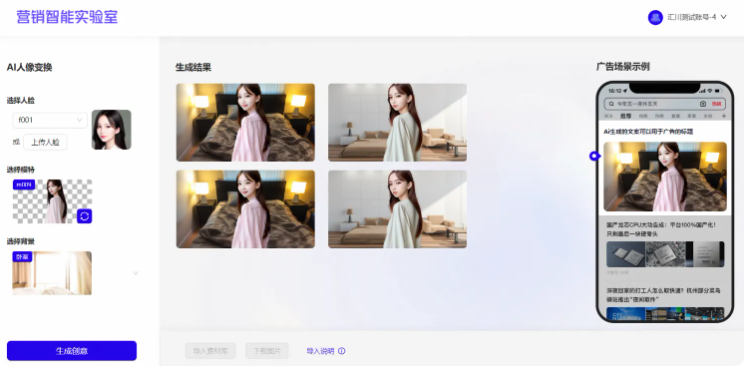This screenshot has width=744, height=366.
Task: Open the 汇川测试账号-4 account dropdown arrow
Action: pyautogui.click(x=724, y=17)
